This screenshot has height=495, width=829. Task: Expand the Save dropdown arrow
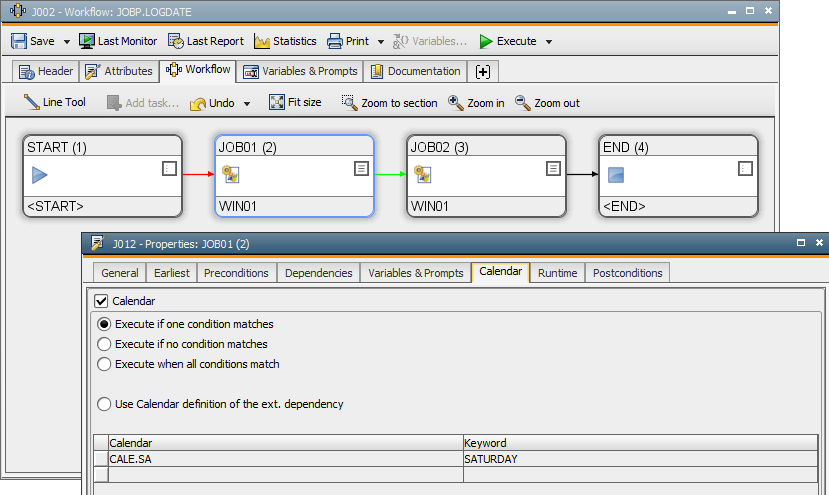click(x=67, y=42)
